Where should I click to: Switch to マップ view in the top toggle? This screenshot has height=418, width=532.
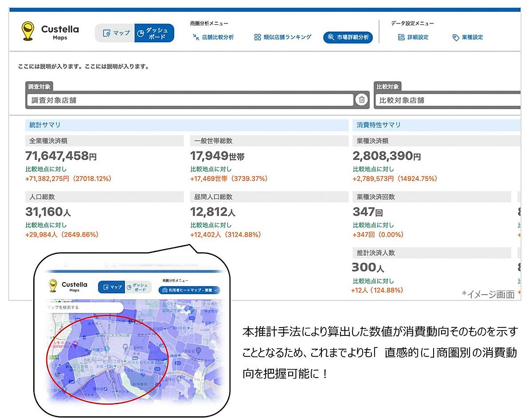pyautogui.click(x=115, y=33)
